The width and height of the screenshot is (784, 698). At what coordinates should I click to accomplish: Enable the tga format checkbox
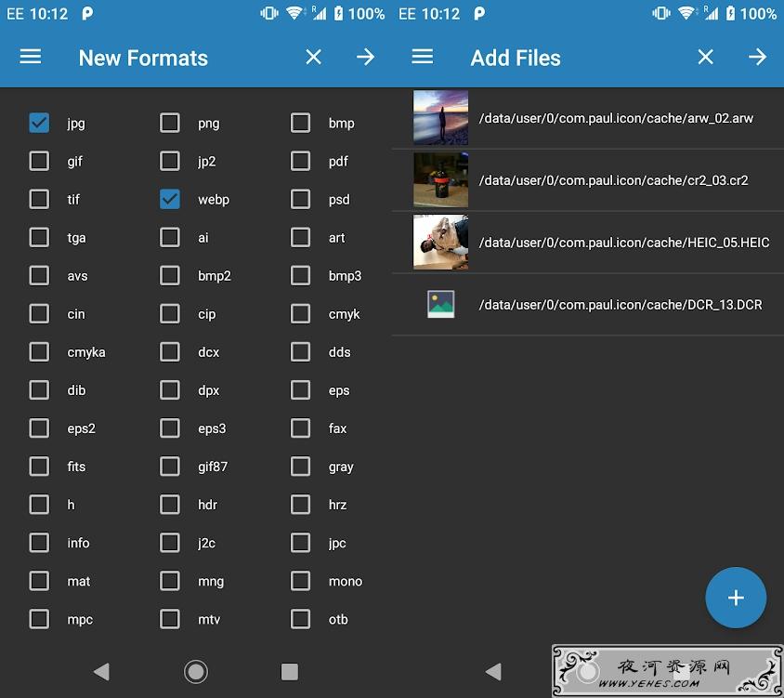point(39,237)
